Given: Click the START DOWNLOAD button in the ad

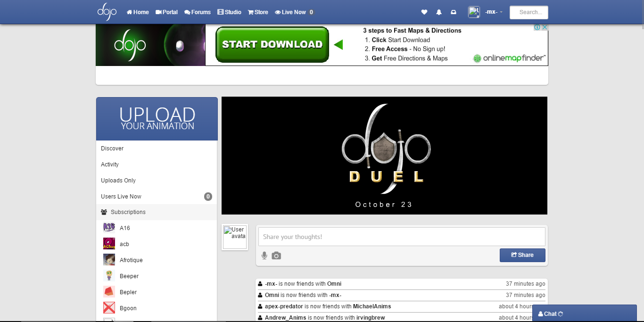Looking at the screenshot, I should click(272, 44).
